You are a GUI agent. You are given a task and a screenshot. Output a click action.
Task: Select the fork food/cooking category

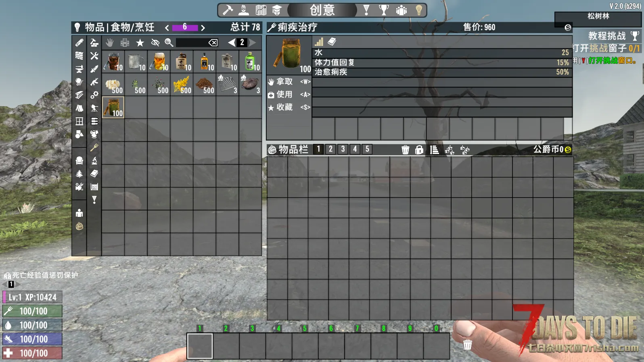point(94,148)
